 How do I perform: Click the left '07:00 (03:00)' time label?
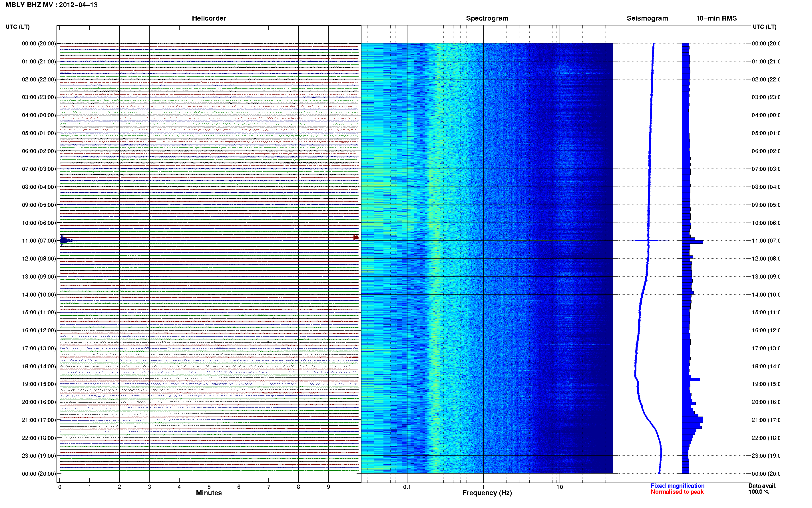coord(39,169)
